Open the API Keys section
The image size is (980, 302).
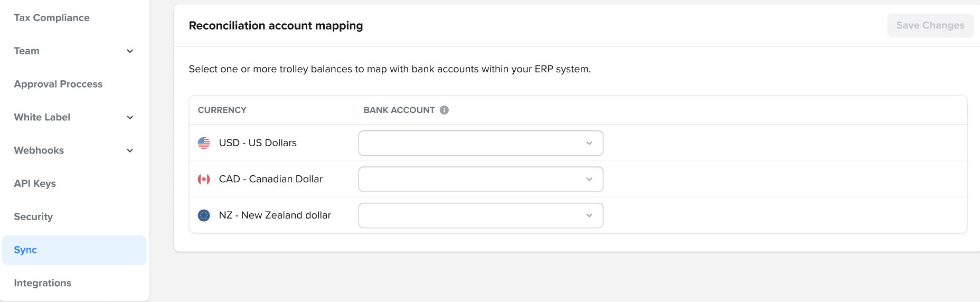tap(35, 184)
